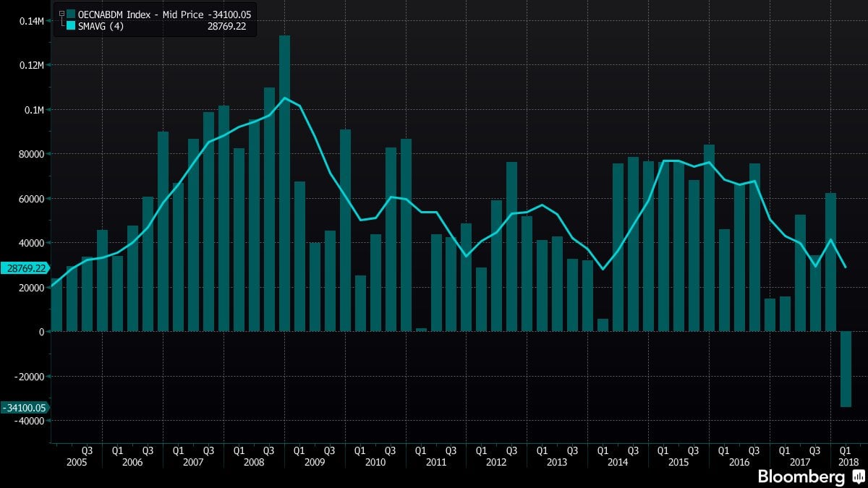Viewport: 868px width, 488px height.
Task: Select the negative Q1 2018 bar
Action: point(845,369)
